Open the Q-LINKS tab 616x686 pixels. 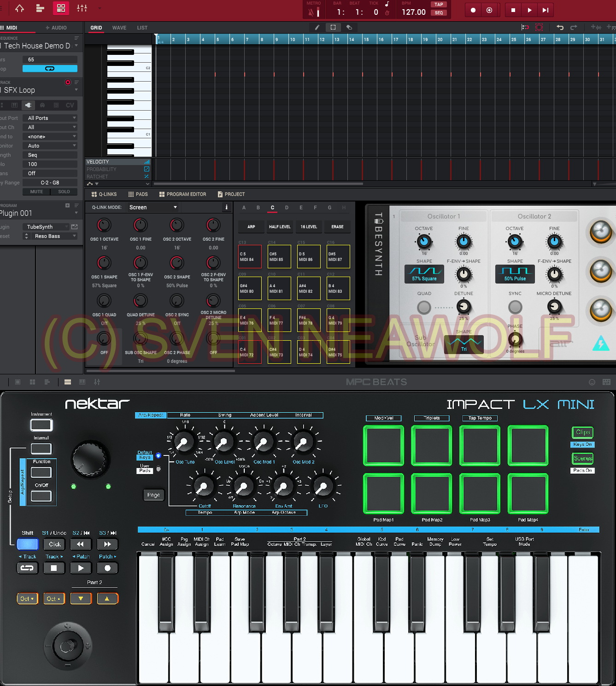[x=104, y=195]
